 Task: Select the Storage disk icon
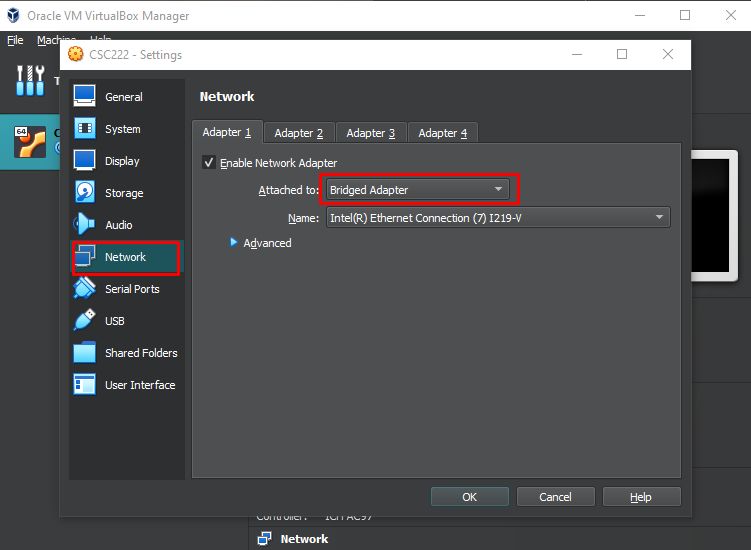85,193
